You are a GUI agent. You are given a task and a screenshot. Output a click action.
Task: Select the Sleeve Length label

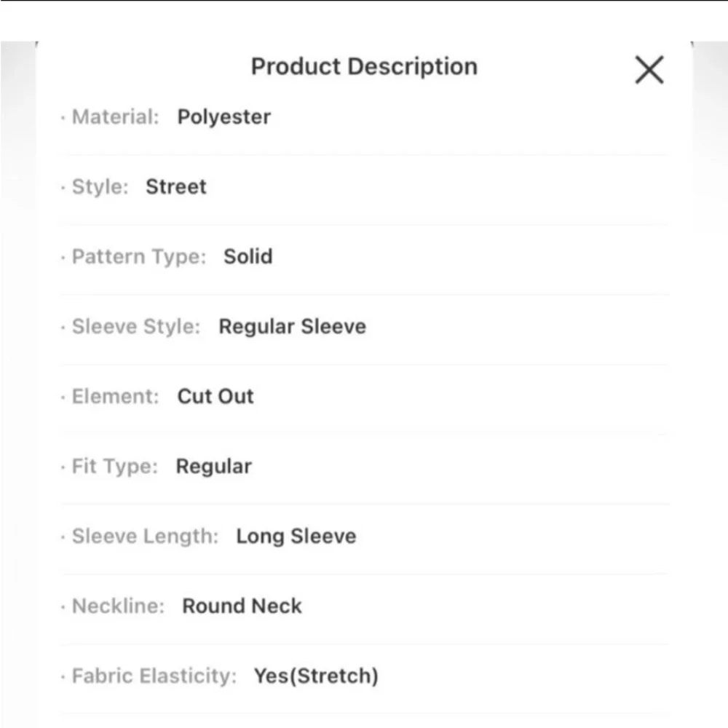pyautogui.click(x=145, y=537)
